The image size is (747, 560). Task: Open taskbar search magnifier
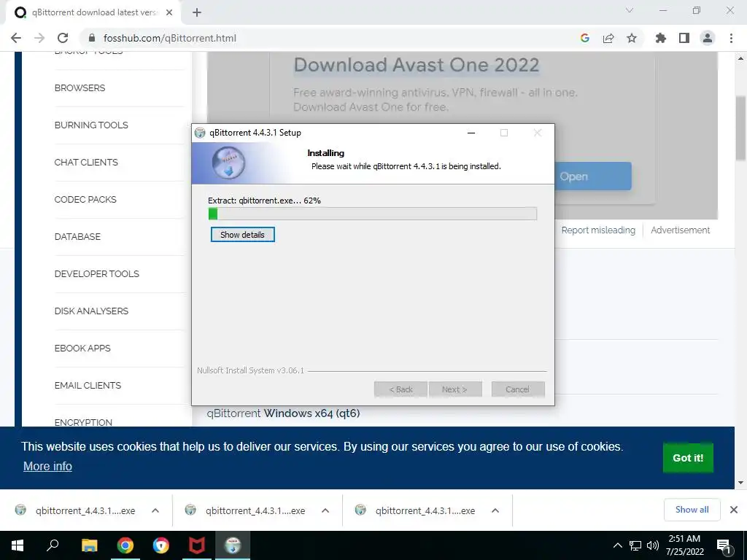(53, 545)
